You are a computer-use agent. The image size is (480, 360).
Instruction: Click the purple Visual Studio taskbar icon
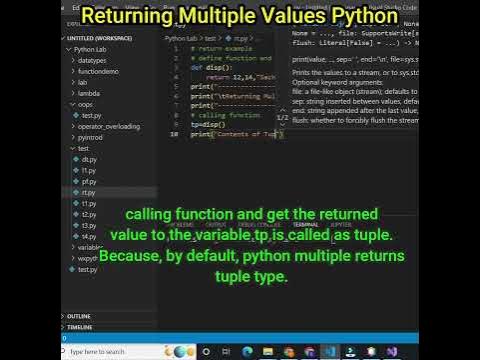392,351
